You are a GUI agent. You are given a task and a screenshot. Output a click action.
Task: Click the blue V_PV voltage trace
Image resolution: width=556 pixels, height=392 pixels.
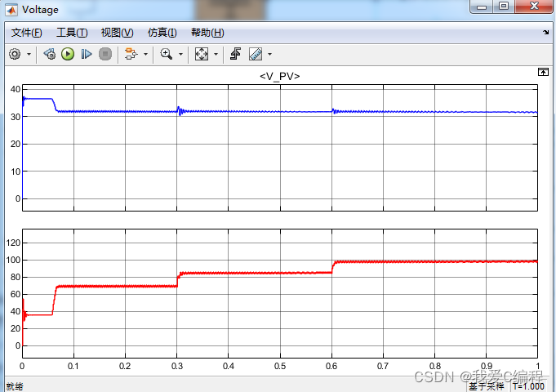pyautogui.click(x=280, y=112)
